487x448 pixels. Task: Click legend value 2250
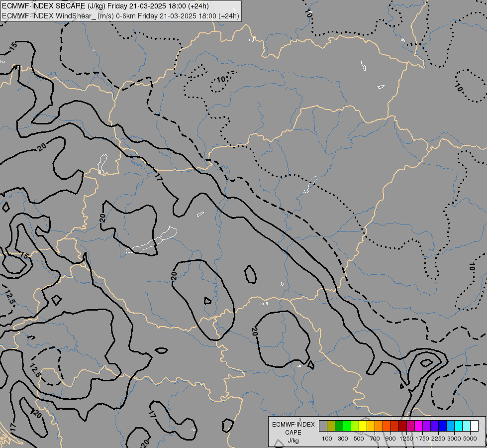coord(438,439)
